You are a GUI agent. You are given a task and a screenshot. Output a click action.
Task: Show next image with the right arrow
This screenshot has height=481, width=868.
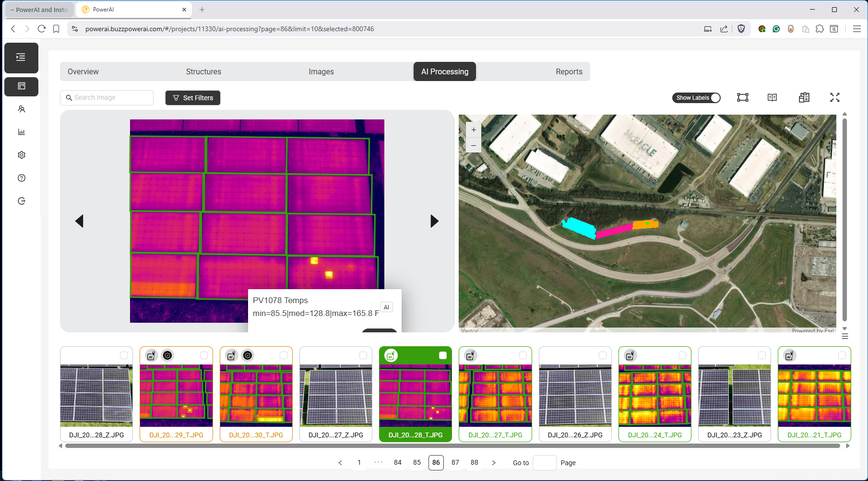coord(434,221)
